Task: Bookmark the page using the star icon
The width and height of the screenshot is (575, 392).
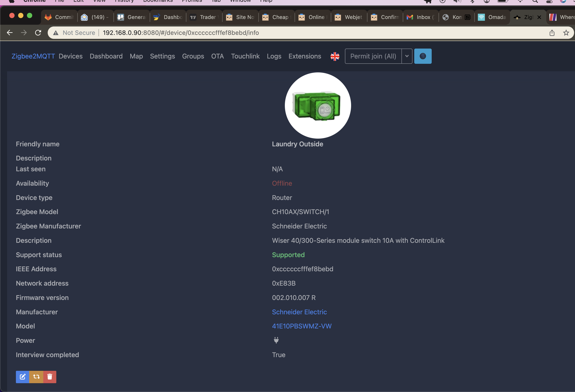Action: [x=566, y=32]
